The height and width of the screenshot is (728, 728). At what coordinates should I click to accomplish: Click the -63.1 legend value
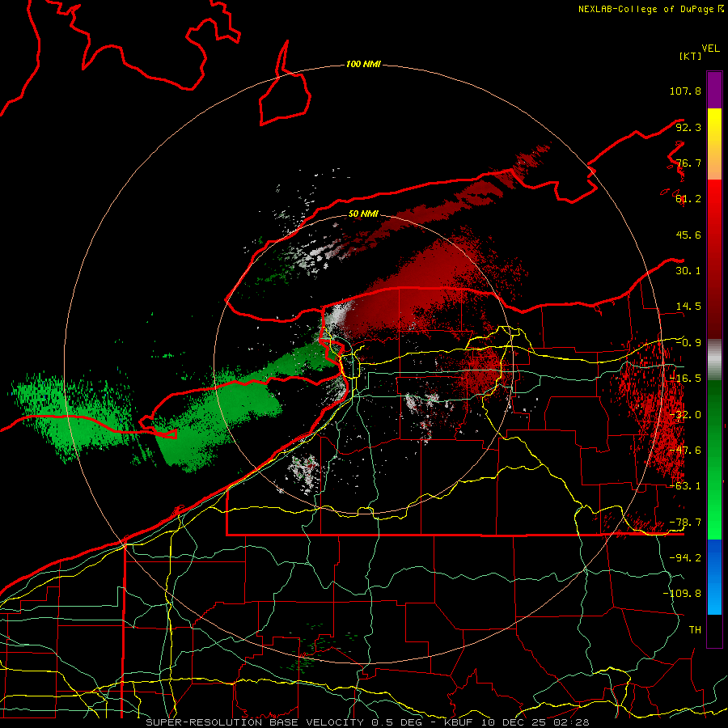click(685, 486)
